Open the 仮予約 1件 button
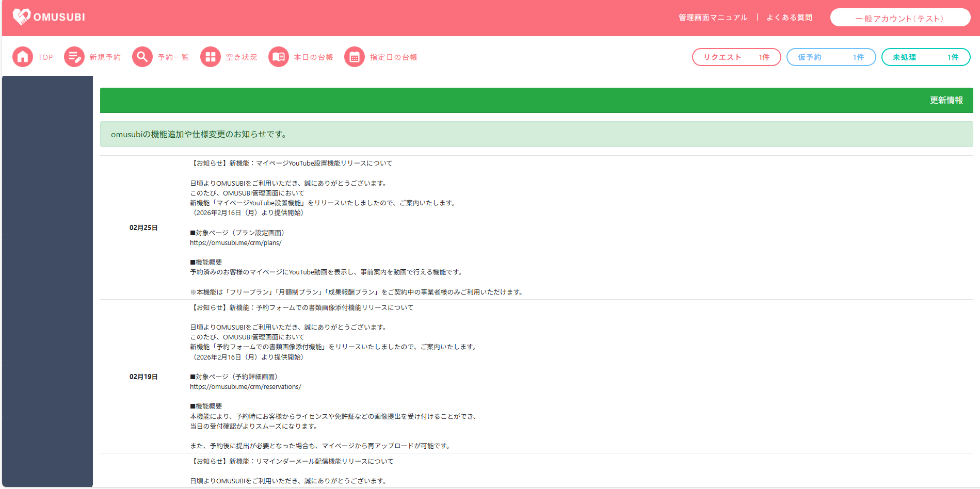 click(x=831, y=57)
